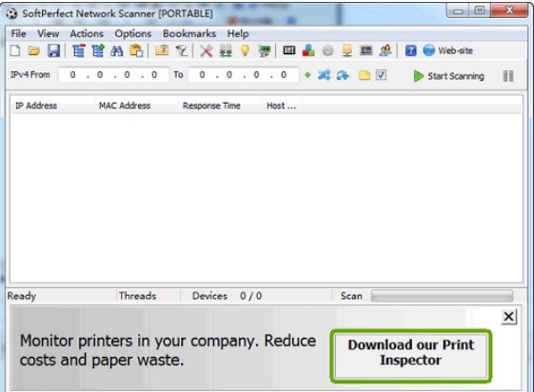Click the save floppy disk icon
Screen dimensions: 534x392
[x=53, y=51]
